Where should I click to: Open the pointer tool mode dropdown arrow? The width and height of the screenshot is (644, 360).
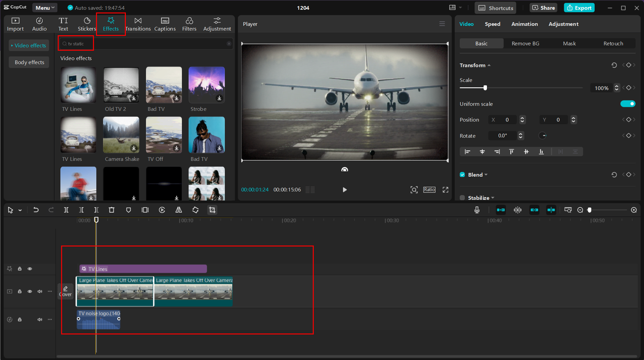click(20, 210)
